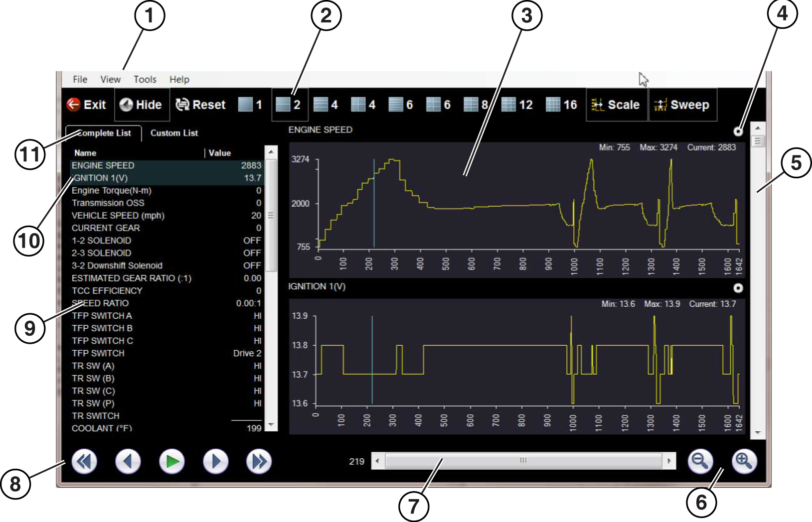The width and height of the screenshot is (812, 522).
Task: Click the zoom out magnifier icon
Action: click(700, 461)
